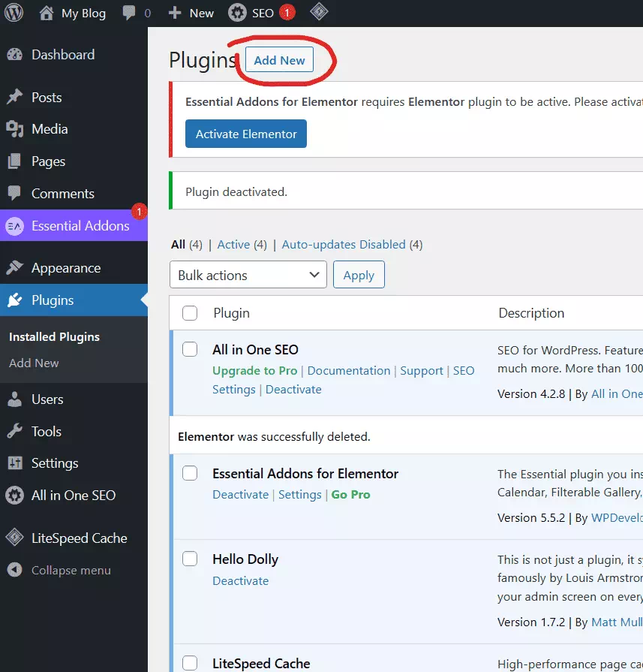
Task: Click the red notification badge on SEO
Action: (x=287, y=13)
